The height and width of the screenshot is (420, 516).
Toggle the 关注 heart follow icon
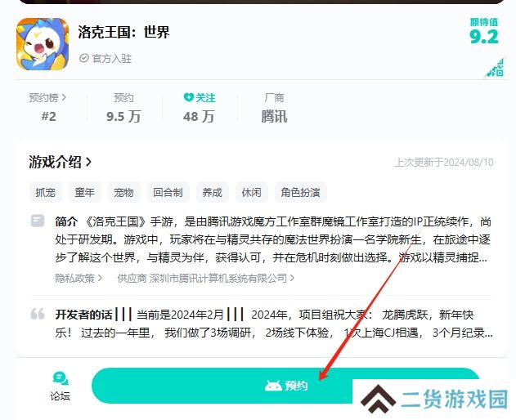pyautogui.click(x=189, y=97)
